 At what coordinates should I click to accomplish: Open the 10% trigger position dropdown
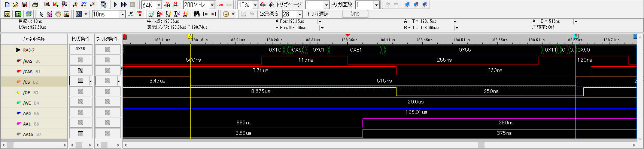255,5
